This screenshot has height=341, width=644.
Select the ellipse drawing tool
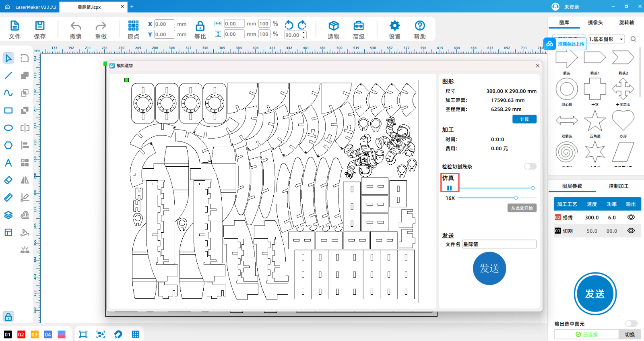tap(8, 128)
